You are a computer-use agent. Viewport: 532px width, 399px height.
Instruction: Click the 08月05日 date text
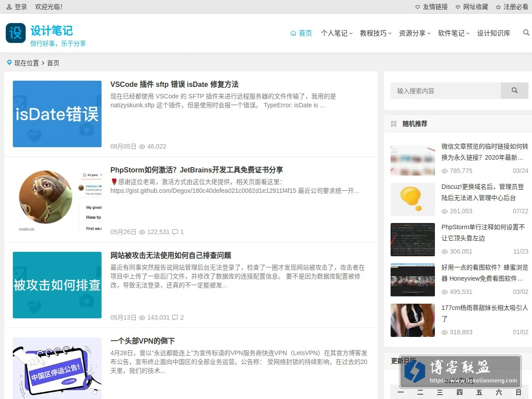(123, 146)
